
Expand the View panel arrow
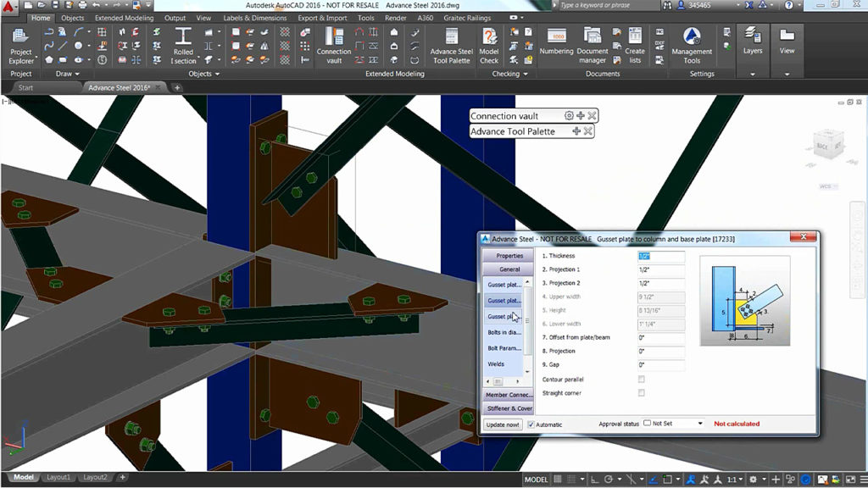coord(787,75)
